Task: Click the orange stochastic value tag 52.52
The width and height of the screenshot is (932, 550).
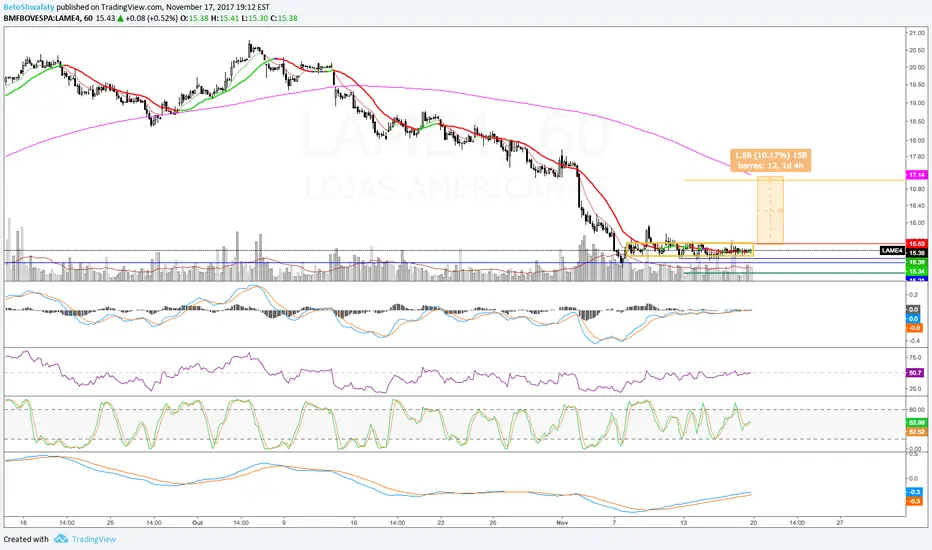Action: click(x=915, y=432)
